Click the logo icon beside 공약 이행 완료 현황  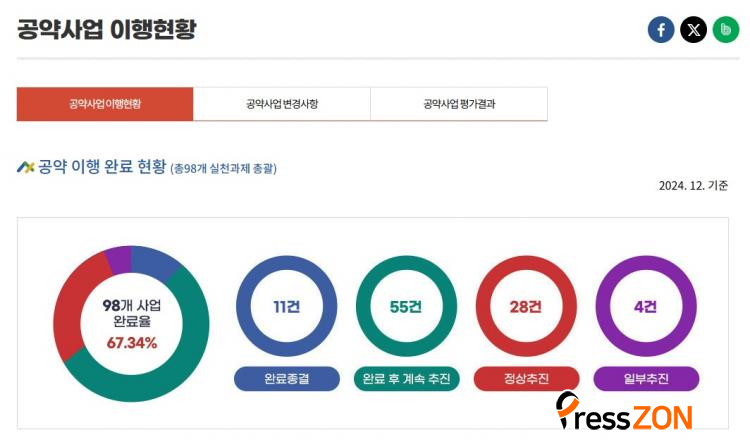tap(26, 167)
